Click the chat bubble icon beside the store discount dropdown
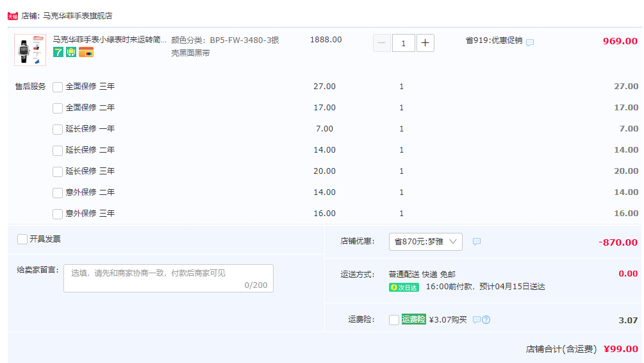Screen dimensions: 644x363 point(476,242)
